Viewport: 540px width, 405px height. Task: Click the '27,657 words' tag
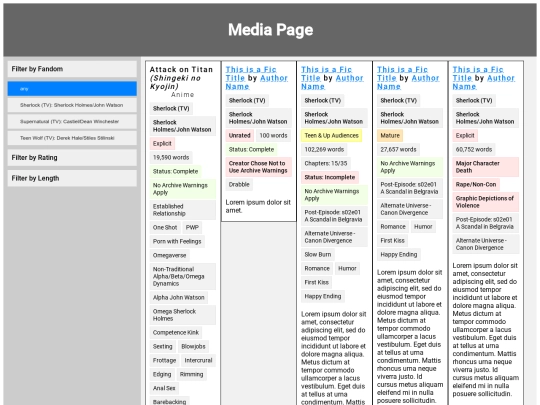coord(398,149)
